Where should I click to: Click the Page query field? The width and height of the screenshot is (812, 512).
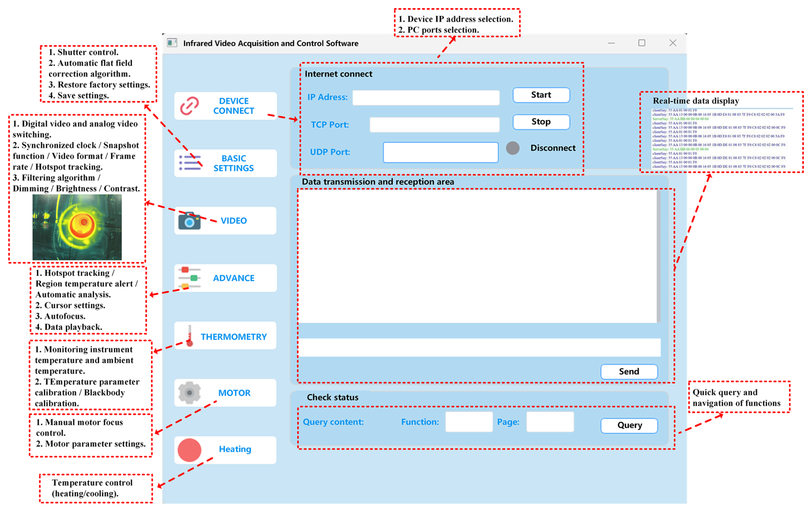tap(550, 422)
